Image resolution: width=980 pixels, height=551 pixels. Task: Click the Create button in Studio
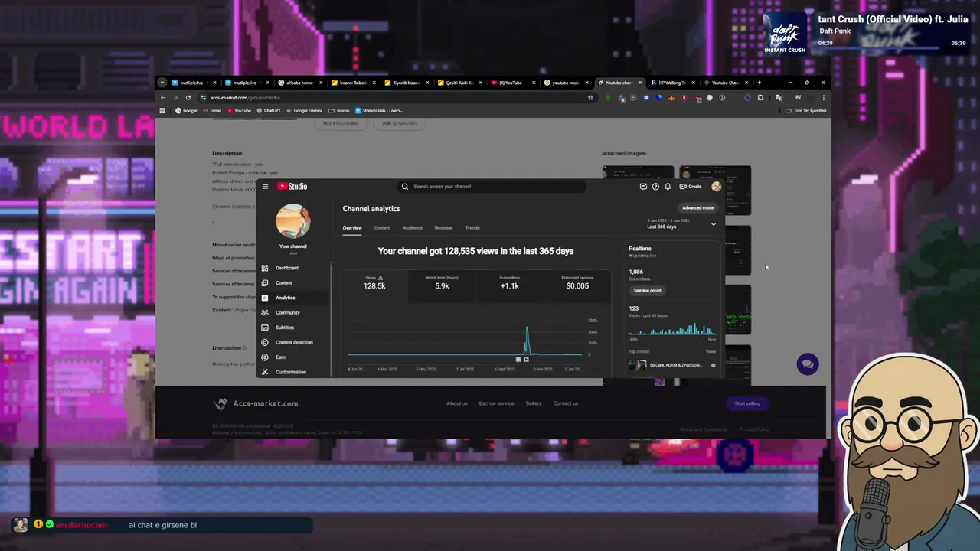[x=691, y=186]
